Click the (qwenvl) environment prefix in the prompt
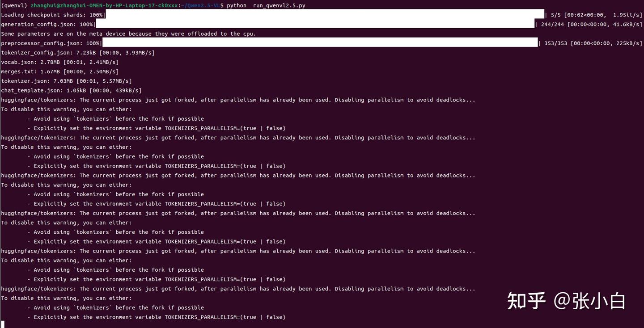 click(x=14, y=5)
